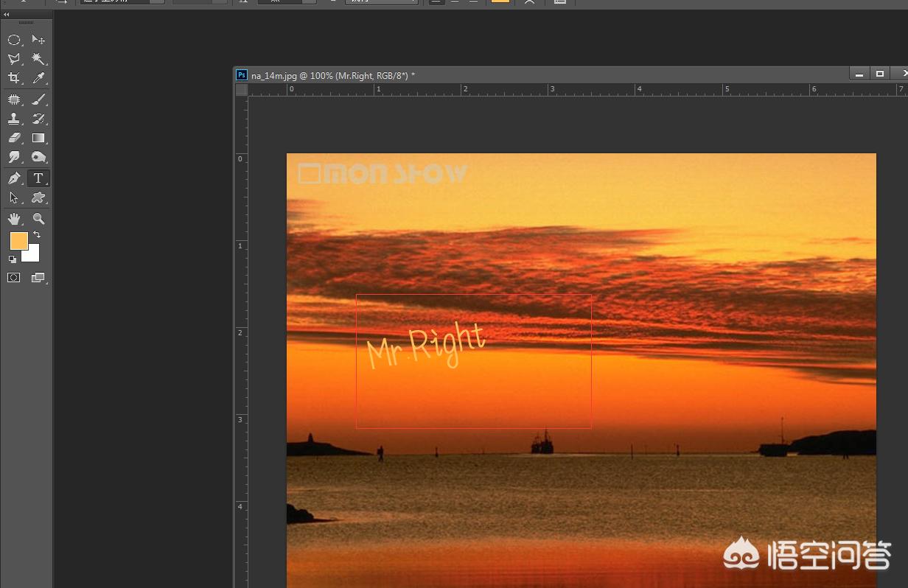Screen dimensions: 908x588
Task: Choose the Clone Stamp tool
Action: coord(14,119)
